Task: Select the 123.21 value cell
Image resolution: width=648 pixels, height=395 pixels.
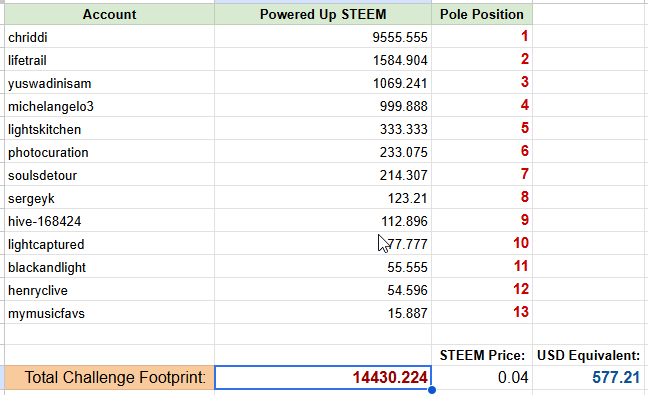Action: tap(323, 198)
